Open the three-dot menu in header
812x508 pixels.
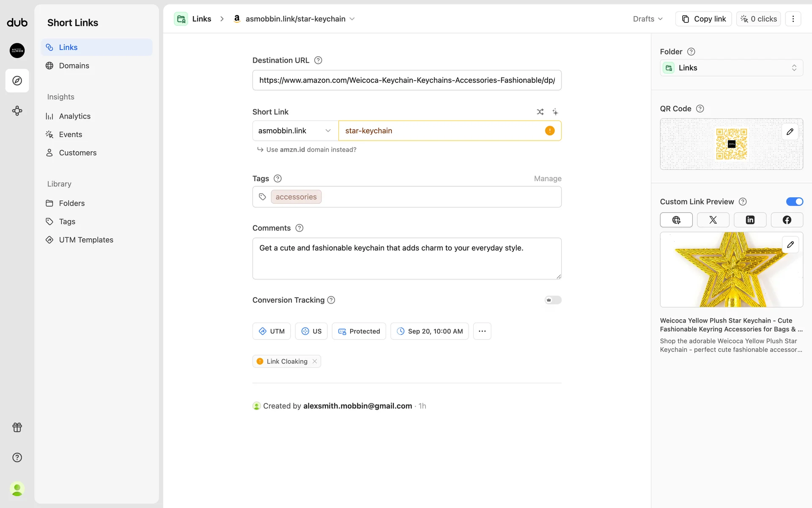click(x=793, y=19)
